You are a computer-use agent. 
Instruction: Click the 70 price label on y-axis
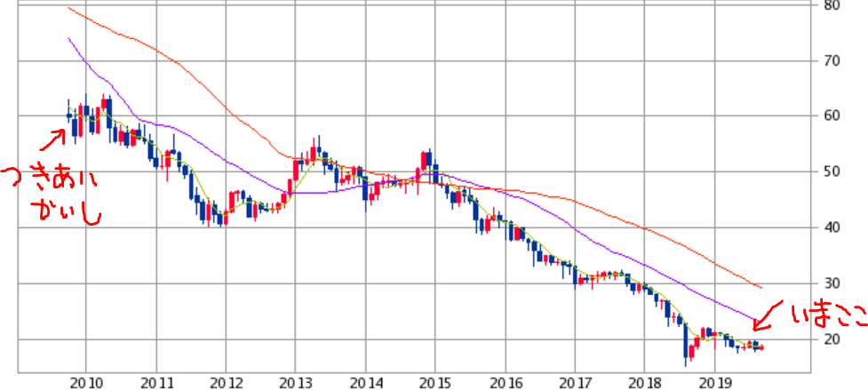point(832,60)
